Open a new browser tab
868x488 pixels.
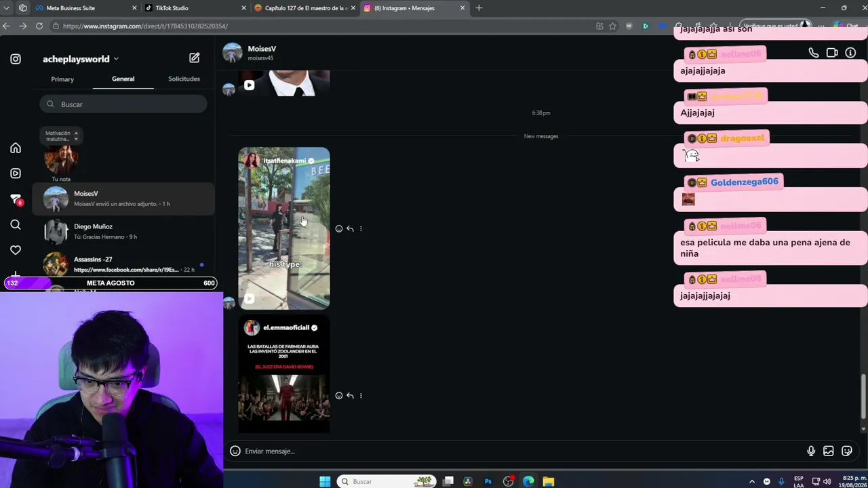coord(479,8)
